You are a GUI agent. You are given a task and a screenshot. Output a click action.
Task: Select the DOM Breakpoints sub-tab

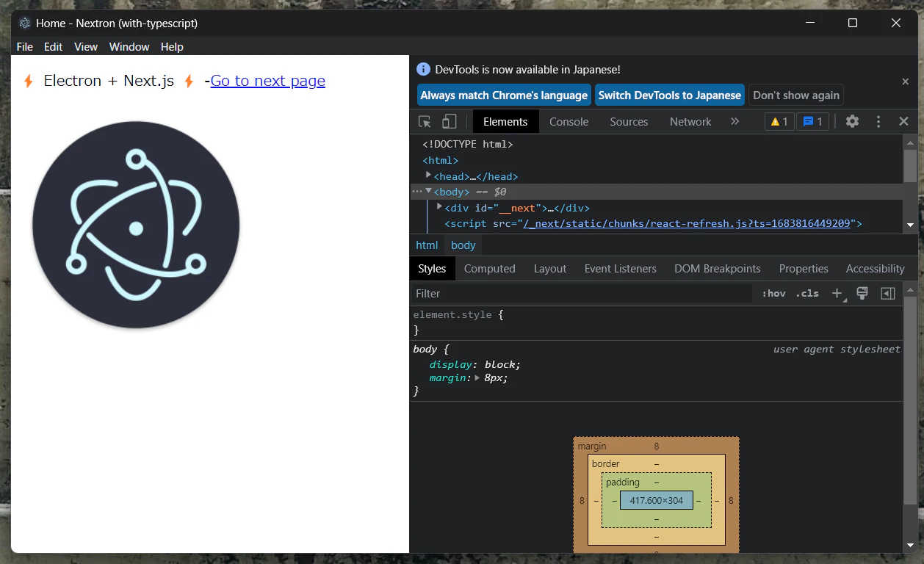[718, 269]
